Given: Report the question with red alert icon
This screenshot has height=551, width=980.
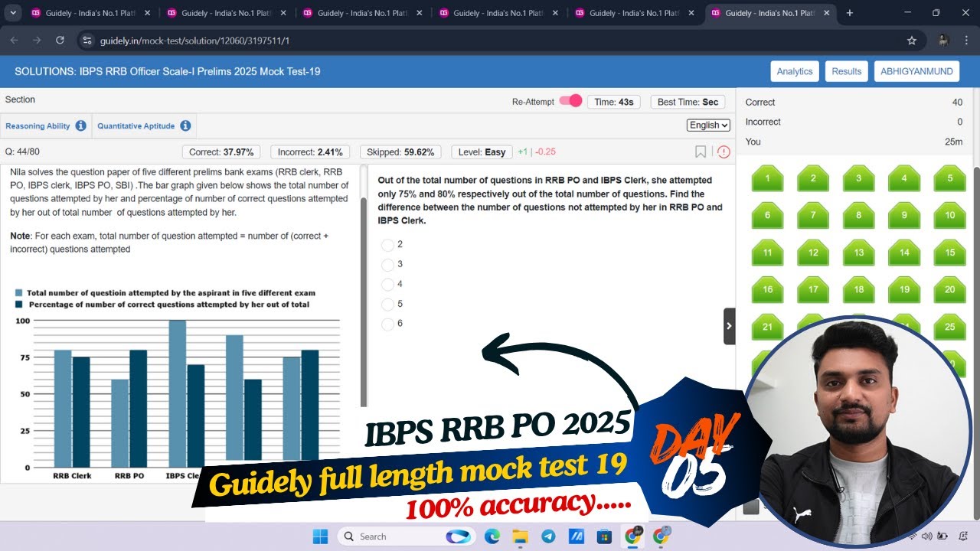Looking at the screenshot, I should tap(724, 152).
